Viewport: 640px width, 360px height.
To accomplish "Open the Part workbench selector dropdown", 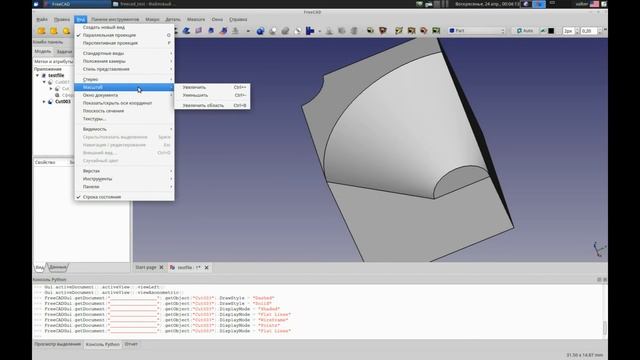I will [477, 31].
